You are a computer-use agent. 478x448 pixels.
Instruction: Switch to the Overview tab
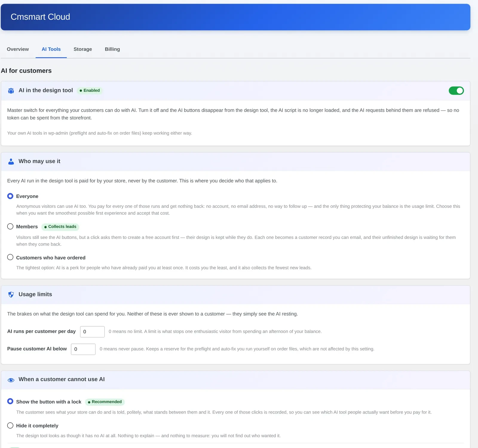click(18, 49)
